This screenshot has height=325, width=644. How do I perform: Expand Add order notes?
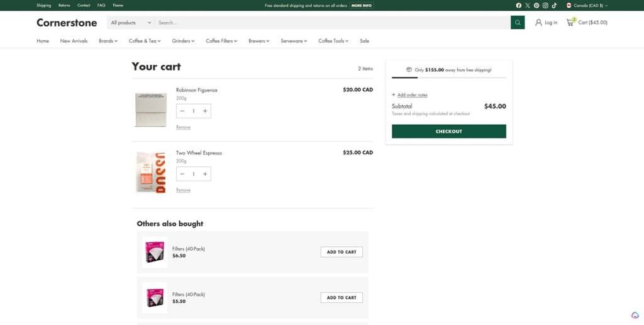click(x=412, y=95)
